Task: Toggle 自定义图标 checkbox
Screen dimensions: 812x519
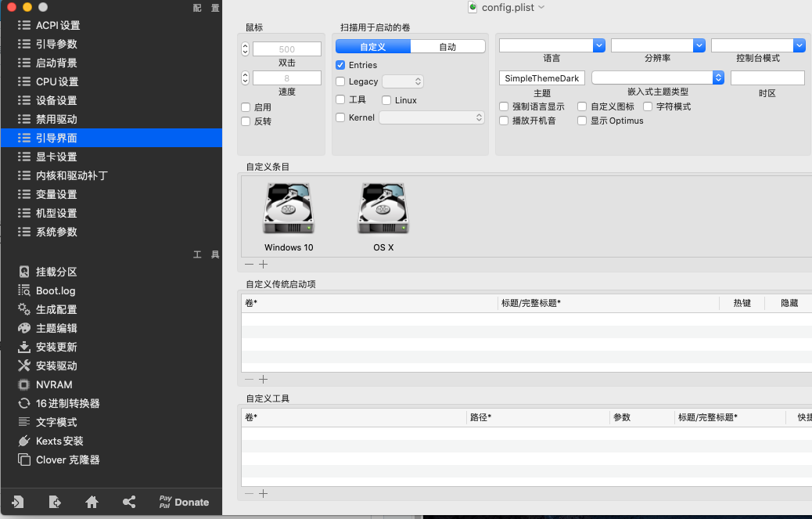Action: click(x=582, y=106)
